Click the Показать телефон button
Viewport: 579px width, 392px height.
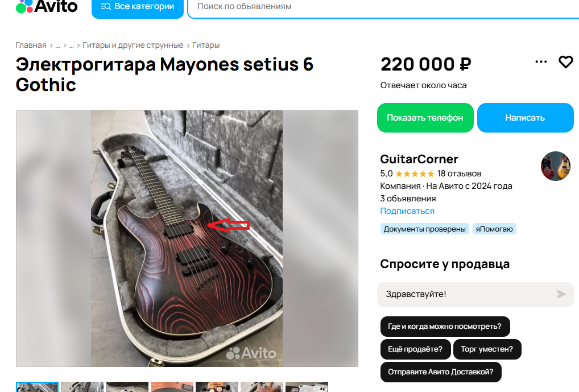tap(425, 118)
